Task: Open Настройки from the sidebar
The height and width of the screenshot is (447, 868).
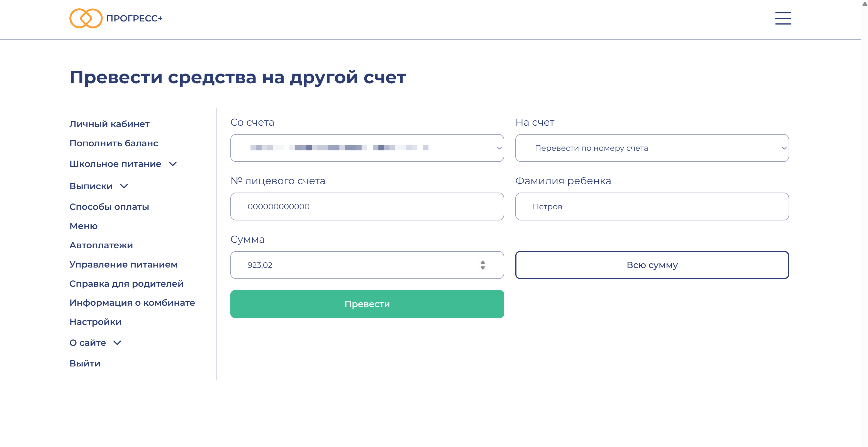Action: click(95, 322)
